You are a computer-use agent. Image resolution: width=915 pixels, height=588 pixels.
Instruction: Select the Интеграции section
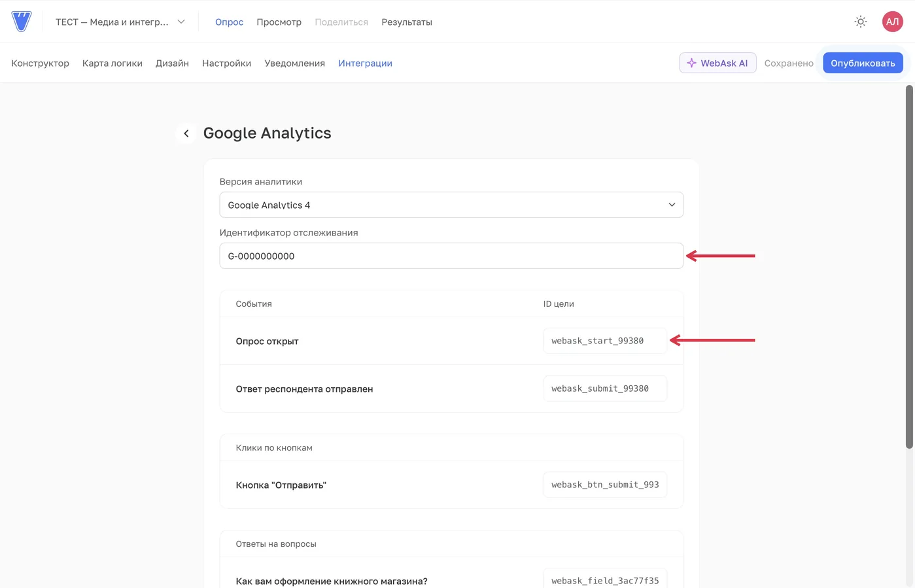click(x=365, y=63)
